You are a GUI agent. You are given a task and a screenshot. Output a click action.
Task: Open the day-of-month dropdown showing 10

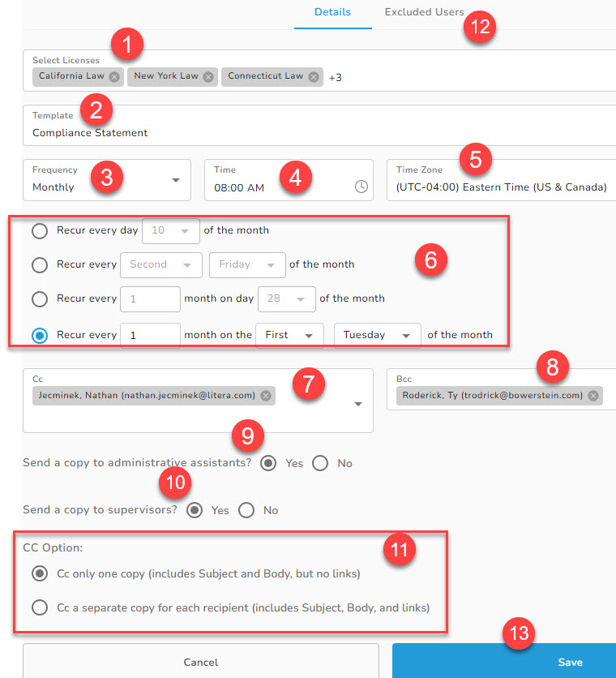pos(171,231)
